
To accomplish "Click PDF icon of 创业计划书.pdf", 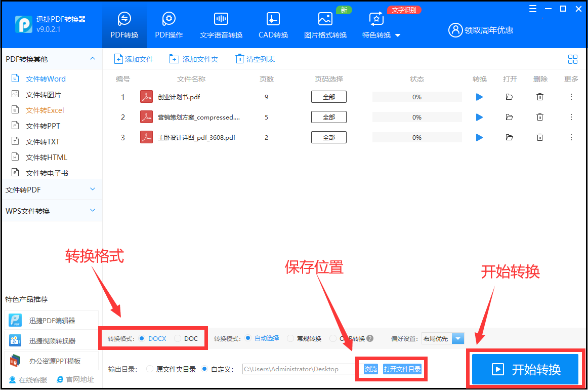I will point(146,97).
